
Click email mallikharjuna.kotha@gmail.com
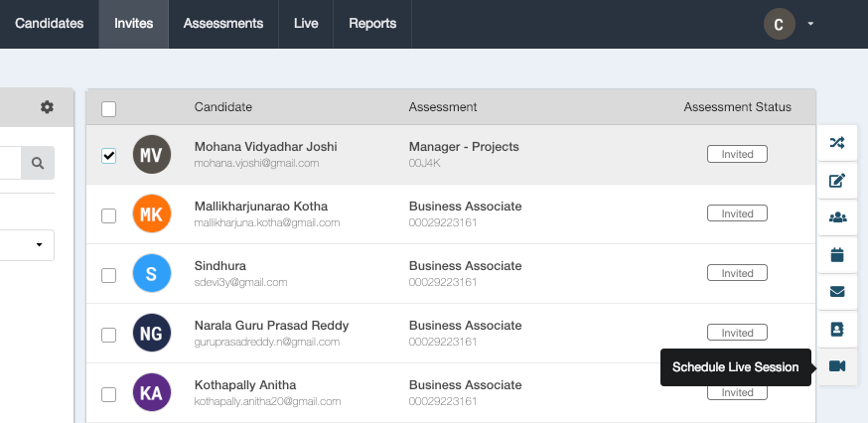pos(267,223)
